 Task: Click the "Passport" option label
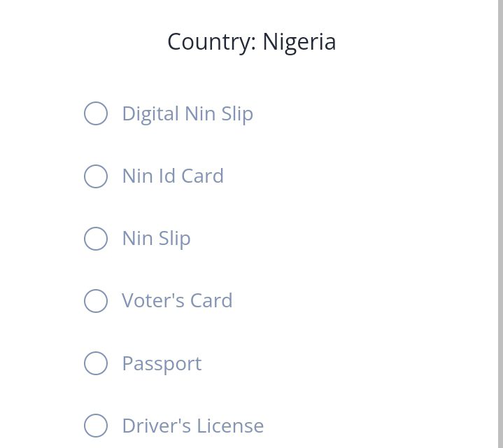point(162,364)
